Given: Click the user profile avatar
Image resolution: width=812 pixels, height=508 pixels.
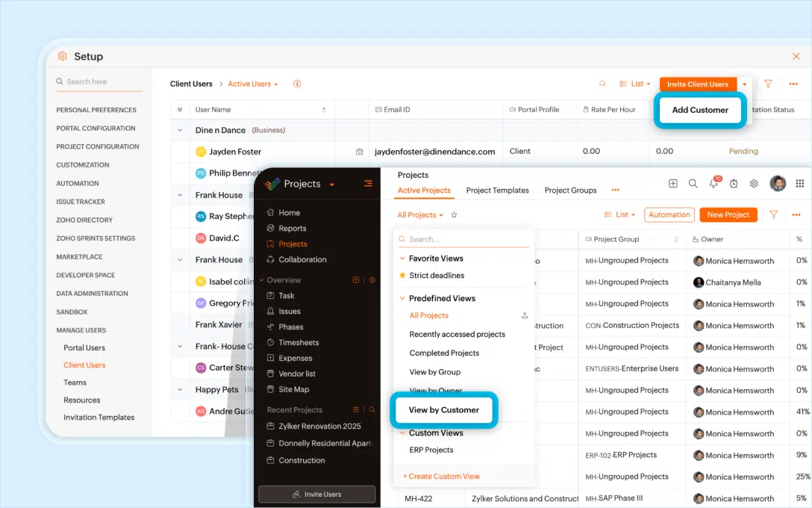Looking at the screenshot, I should [778, 183].
